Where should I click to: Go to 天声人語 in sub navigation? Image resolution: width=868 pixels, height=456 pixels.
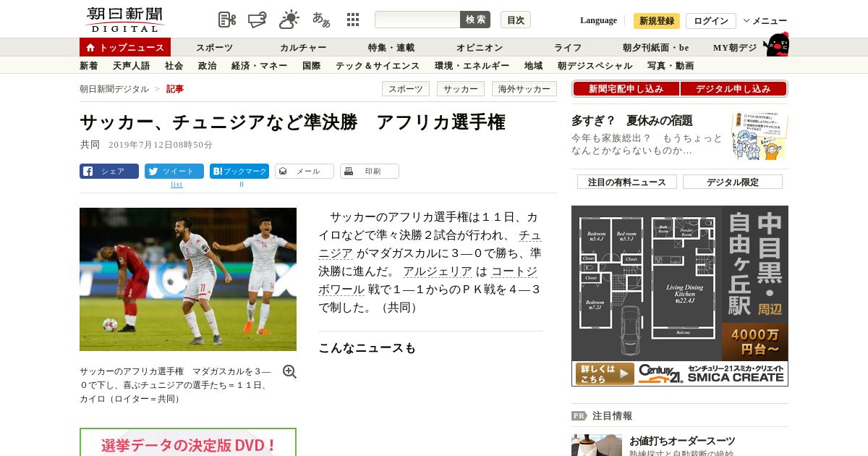pos(132,66)
